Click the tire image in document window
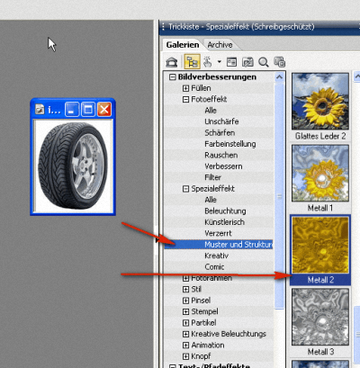Screen dimensions: 360x368 click(x=73, y=166)
